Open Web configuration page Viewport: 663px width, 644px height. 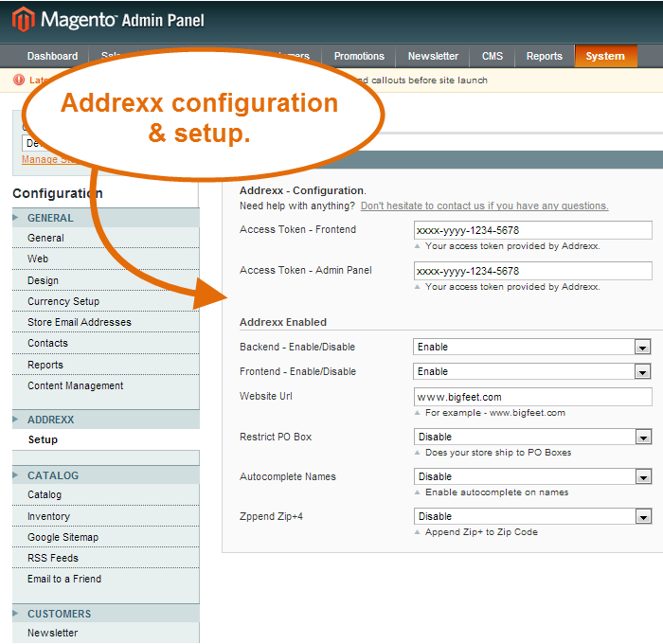(106, 259)
